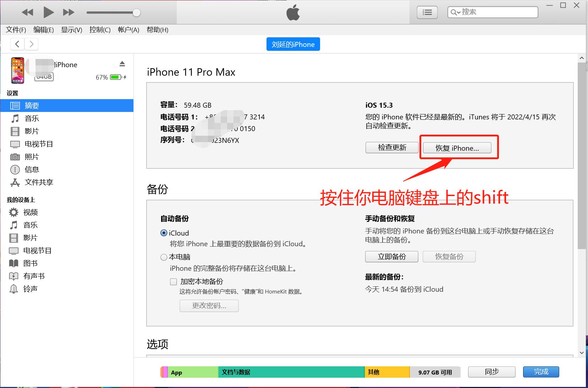Go back with the left arrow
Image resolution: width=588 pixels, height=388 pixels.
pyautogui.click(x=17, y=44)
